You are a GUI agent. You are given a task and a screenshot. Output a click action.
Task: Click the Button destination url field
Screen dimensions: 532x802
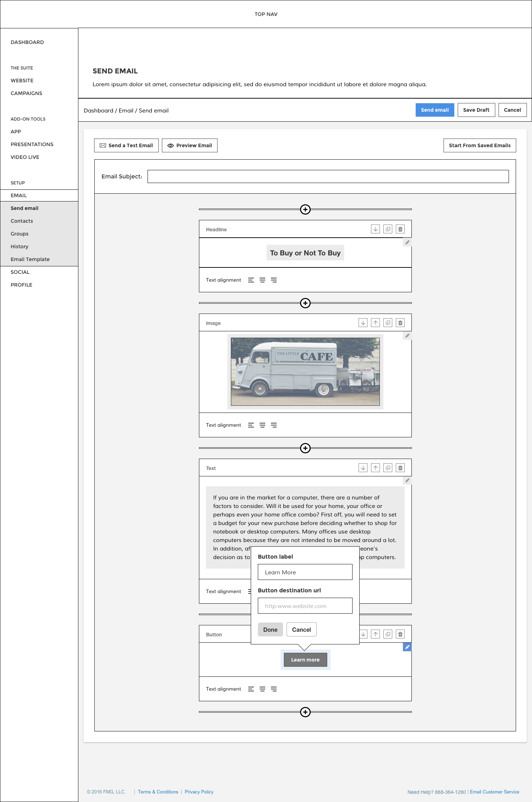[x=305, y=606]
